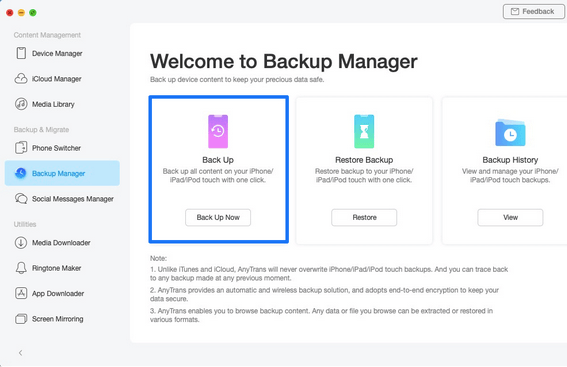The width and height of the screenshot is (567, 367).
Task: Click the View button for Backup History
Action: pyautogui.click(x=510, y=217)
